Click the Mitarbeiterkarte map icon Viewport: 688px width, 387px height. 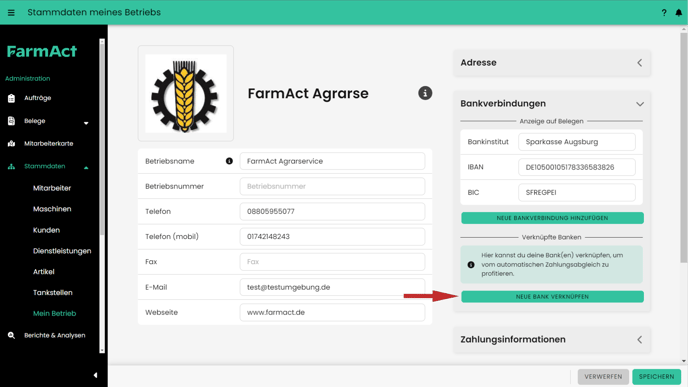pos(11,143)
